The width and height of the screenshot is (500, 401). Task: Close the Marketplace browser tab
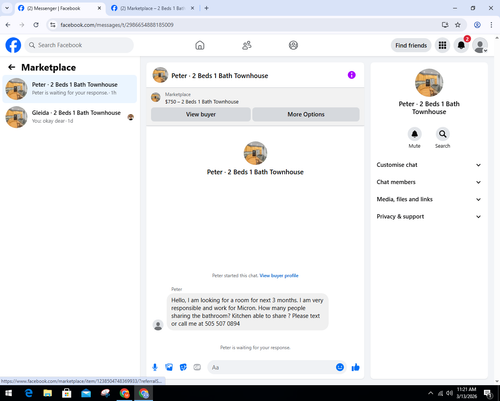click(192, 8)
